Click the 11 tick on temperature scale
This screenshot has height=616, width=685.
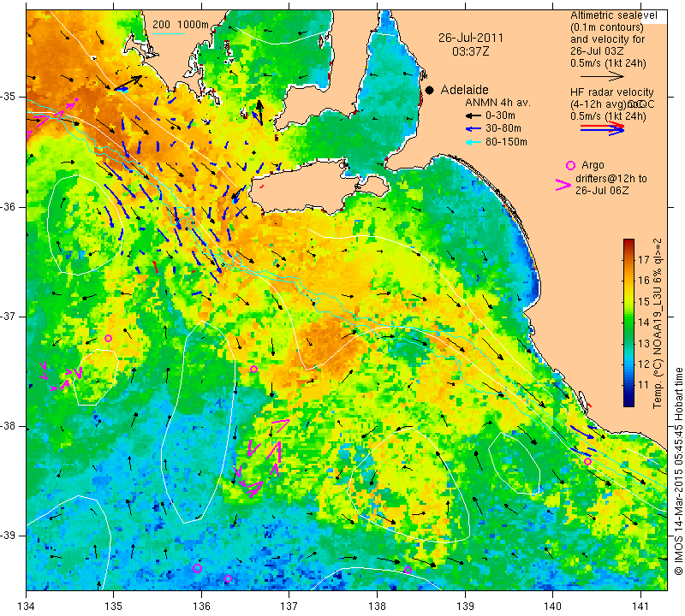point(644,385)
